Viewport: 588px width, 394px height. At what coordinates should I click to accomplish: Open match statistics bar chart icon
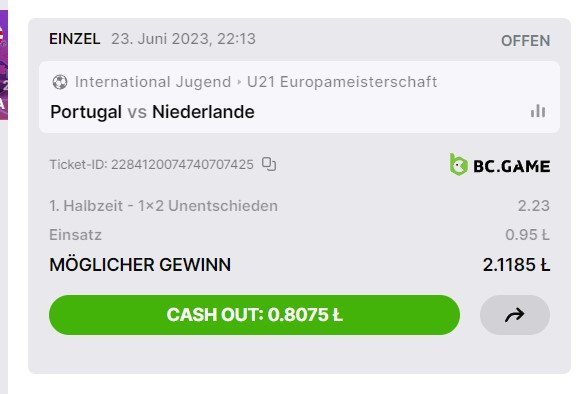point(538,111)
